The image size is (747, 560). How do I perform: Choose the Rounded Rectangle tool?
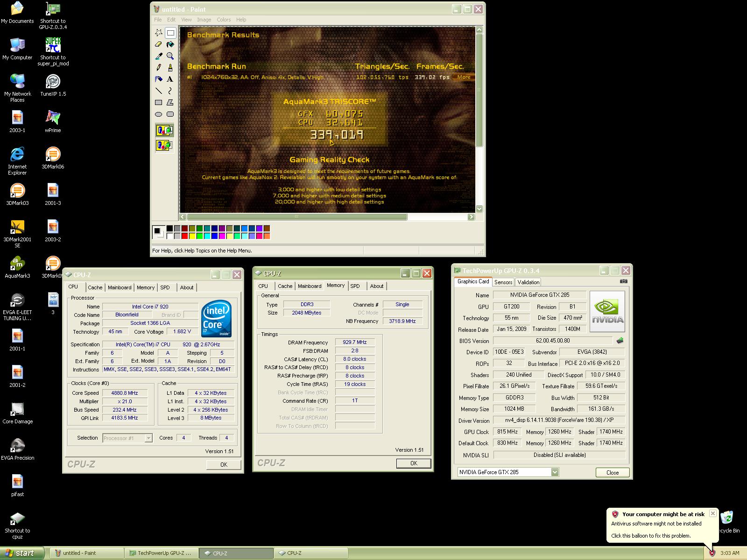(170, 114)
